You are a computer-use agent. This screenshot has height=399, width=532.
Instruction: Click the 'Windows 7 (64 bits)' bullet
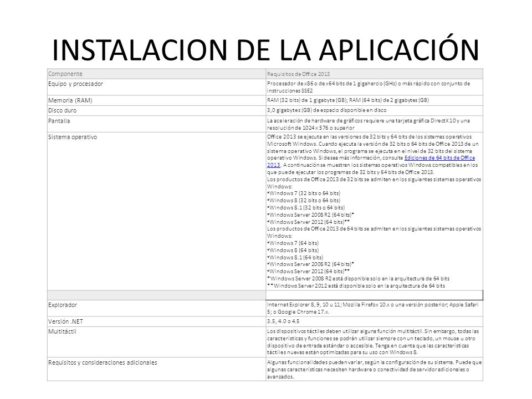click(x=293, y=243)
